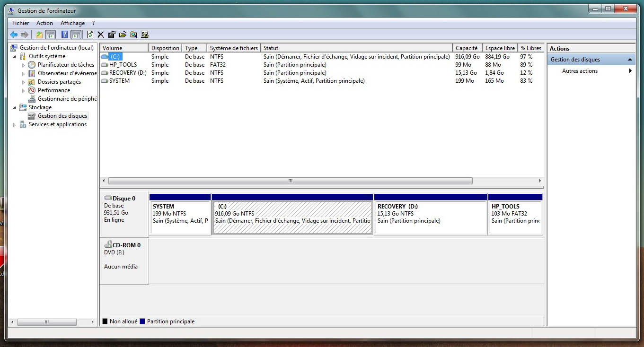Click the Up one level folder icon
Screen dimensions: 644x347
(x=39, y=35)
